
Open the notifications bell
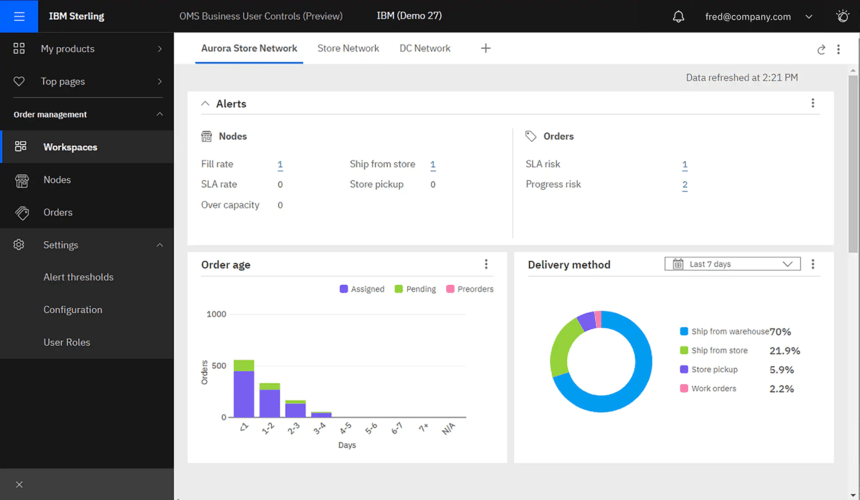678,16
